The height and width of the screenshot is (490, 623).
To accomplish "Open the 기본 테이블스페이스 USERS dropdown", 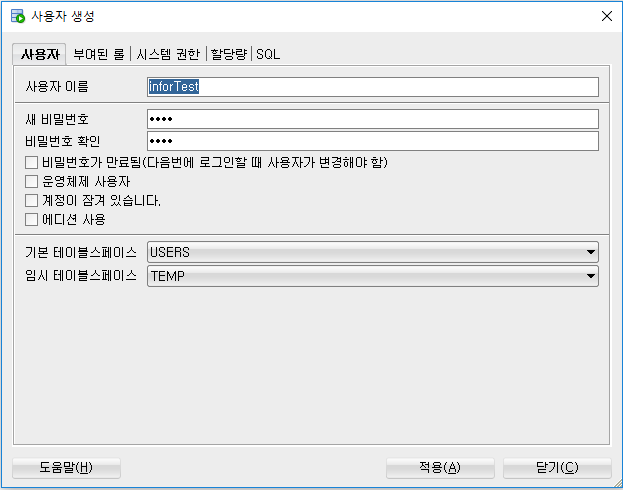I will pyautogui.click(x=373, y=252).
